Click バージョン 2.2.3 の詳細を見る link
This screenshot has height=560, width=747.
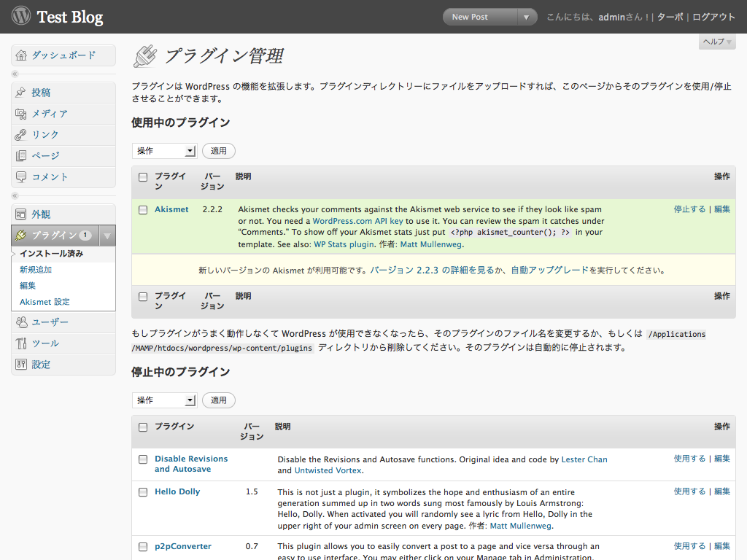[x=432, y=270]
